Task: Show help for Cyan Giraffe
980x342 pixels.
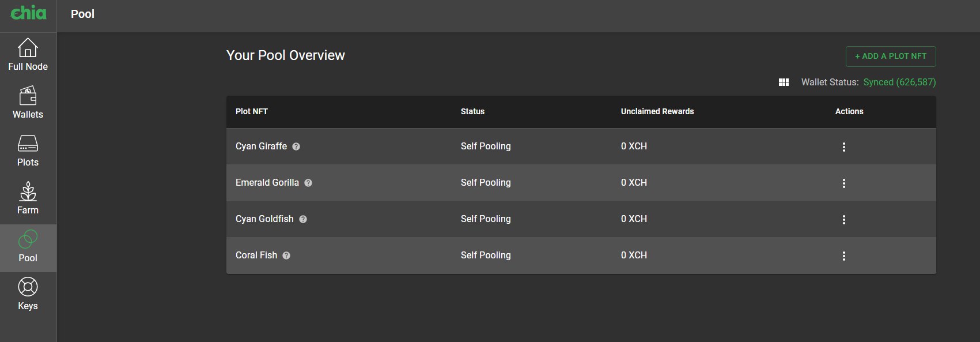Action: coord(296,146)
